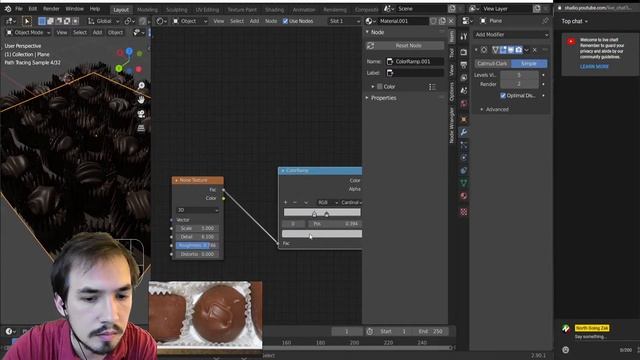Open the World properties tab icon
Image resolution: width=640 pixels, height=360 pixels.
point(464,104)
